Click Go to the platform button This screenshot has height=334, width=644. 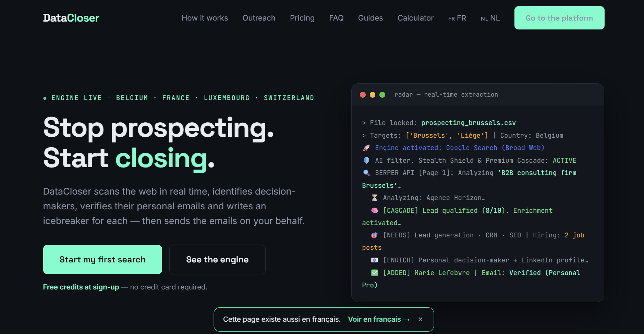[x=559, y=18]
